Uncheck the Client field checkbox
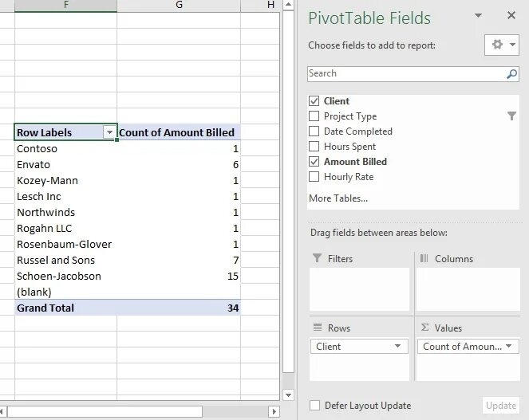This screenshot has width=529, height=420. pos(314,101)
